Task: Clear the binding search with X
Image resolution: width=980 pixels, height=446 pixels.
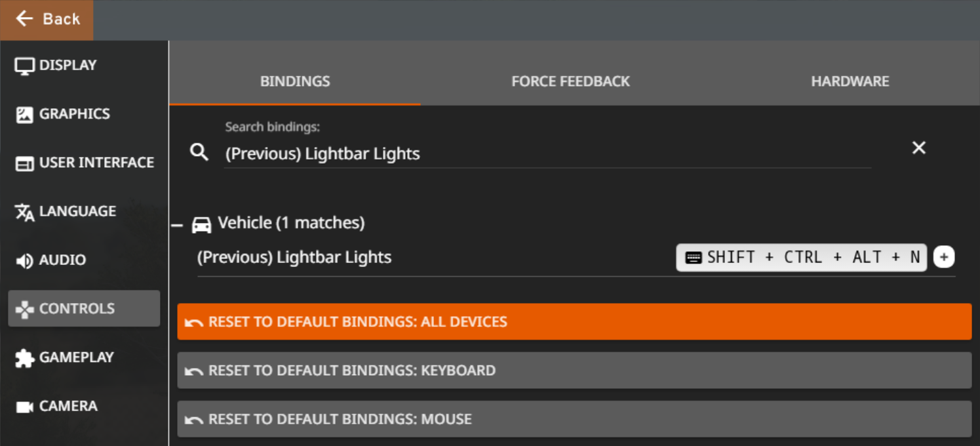Action: point(919,148)
